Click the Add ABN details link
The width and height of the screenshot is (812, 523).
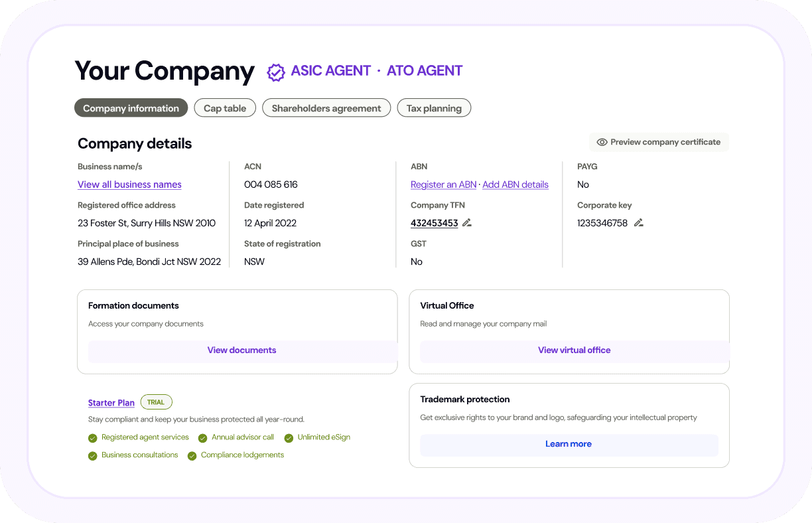tap(515, 185)
